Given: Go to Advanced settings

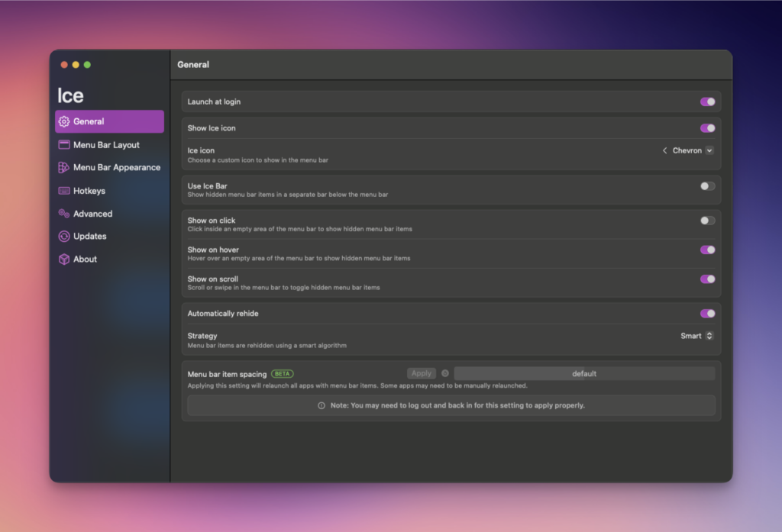Looking at the screenshot, I should 109,214.
